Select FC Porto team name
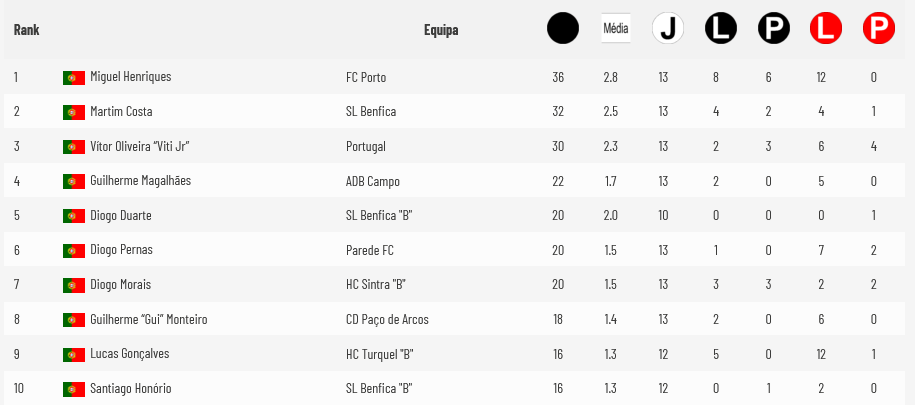Screen dimensions: 915x405 (366, 78)
